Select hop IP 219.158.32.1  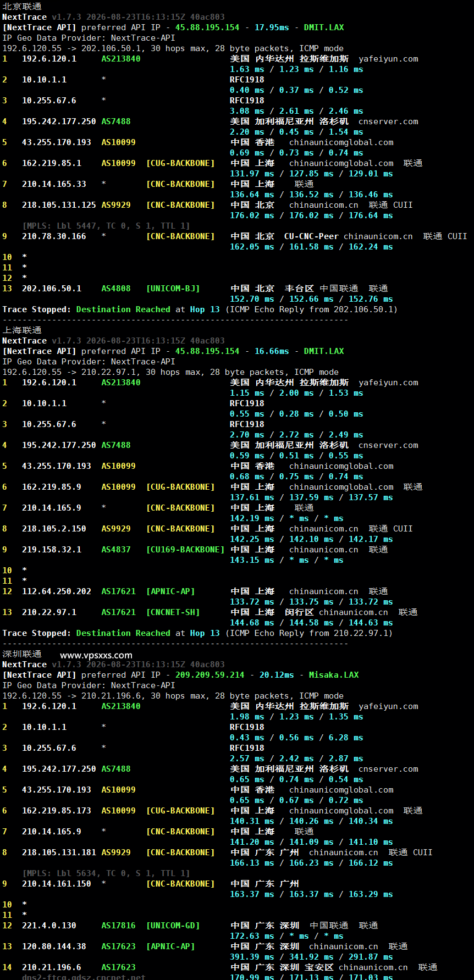[52, 550]
